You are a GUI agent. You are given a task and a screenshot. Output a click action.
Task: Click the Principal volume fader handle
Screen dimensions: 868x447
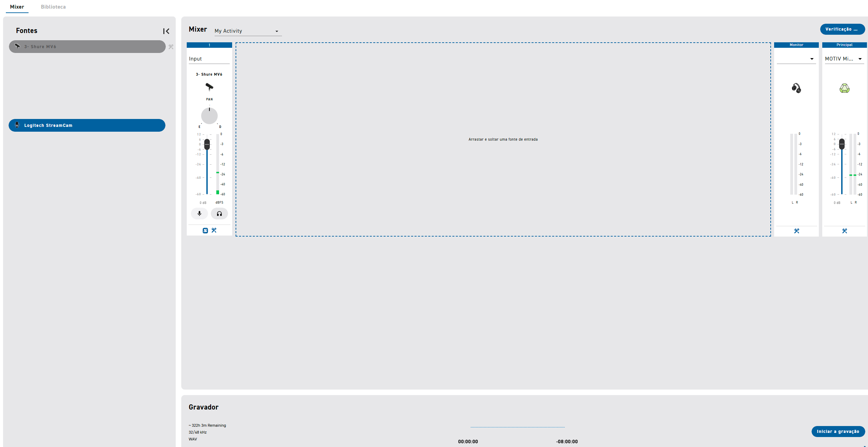[842, 144]
